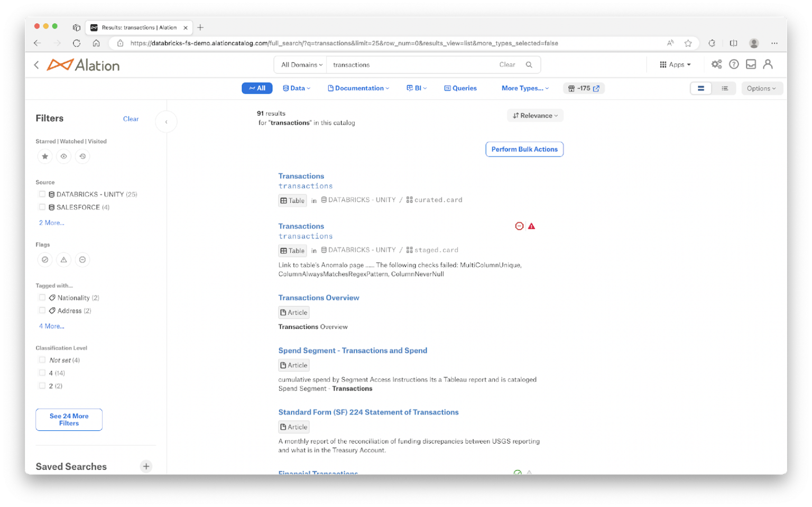
Task: Click the Perform Bulk Actions button
Action: click(524, 149)
